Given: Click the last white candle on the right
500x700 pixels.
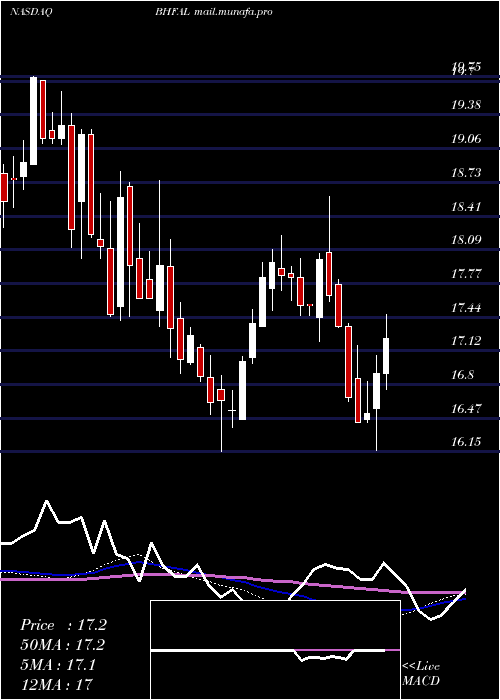Looking at the screenshot, I should point(386,356).
